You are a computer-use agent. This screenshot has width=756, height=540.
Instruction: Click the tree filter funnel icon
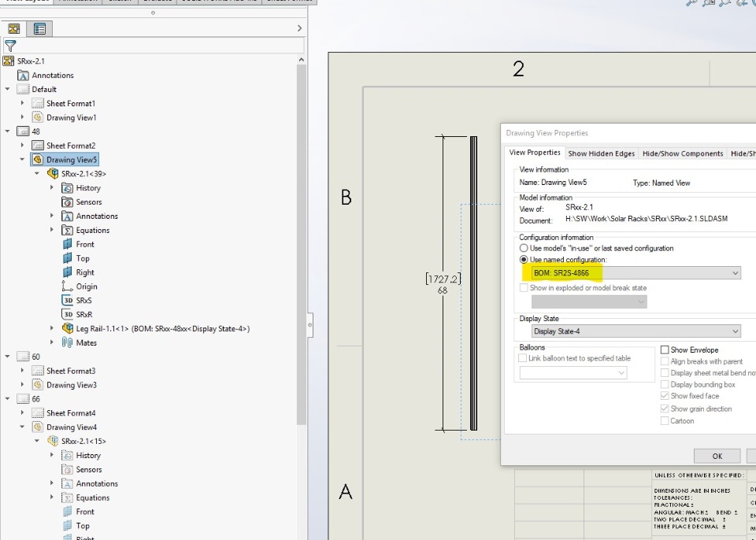pos(10,46)
